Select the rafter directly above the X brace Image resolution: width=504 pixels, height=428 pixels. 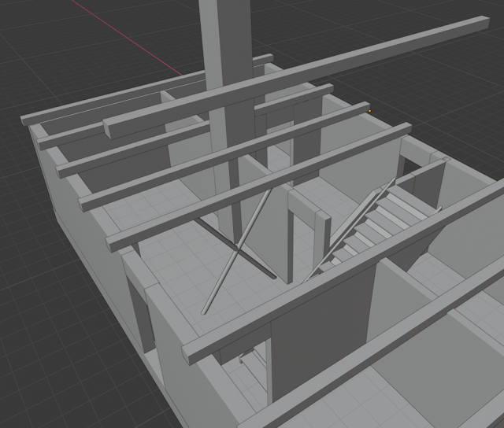coord(259,186)
